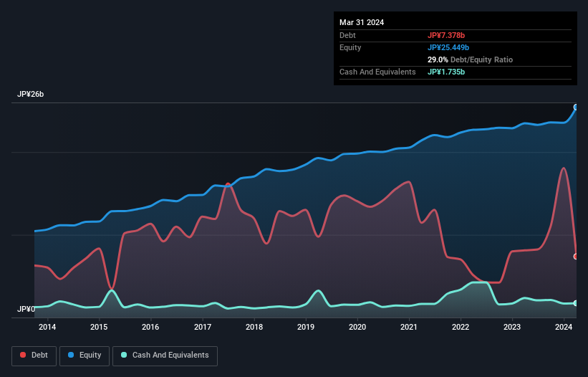588x377 pixels.
Task: Click the 2021 x-axis label
Action: (x=409, y=327)
